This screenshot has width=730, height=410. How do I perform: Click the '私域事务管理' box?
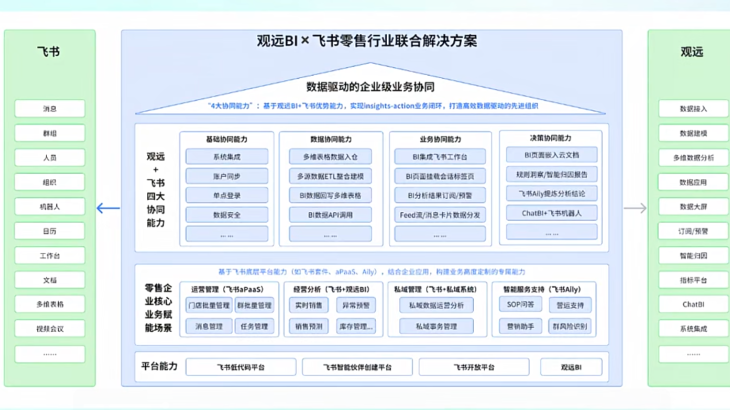(436, 326)
